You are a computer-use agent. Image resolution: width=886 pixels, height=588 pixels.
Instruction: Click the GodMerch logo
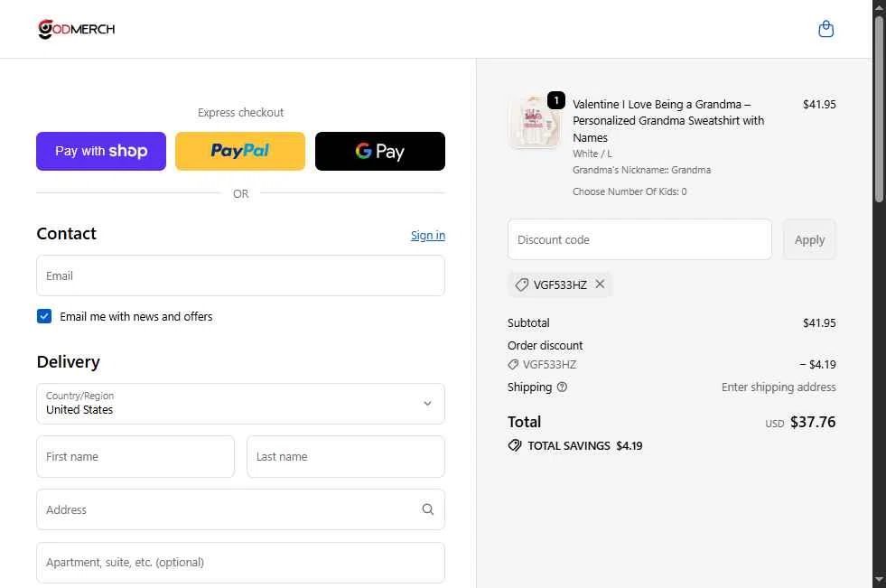pyautogui.click(x=76, y=29)
